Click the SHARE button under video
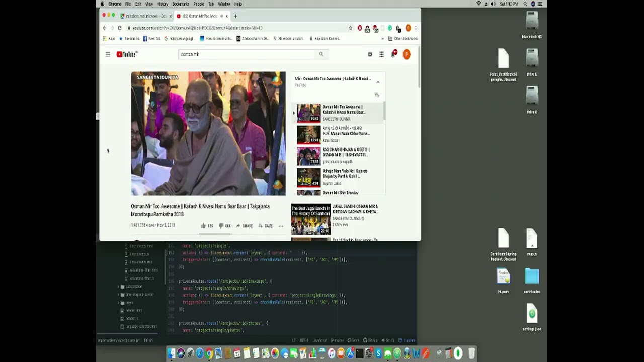The height and width of the screenshot is (362, 644). click(245, 226)
